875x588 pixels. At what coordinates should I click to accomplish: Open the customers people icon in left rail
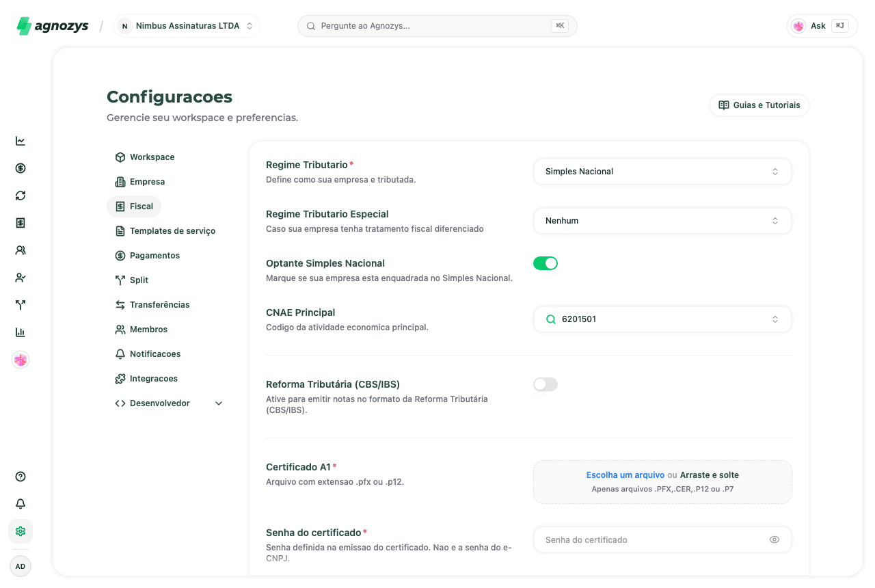pyautogui.click(x=21, y=250)
